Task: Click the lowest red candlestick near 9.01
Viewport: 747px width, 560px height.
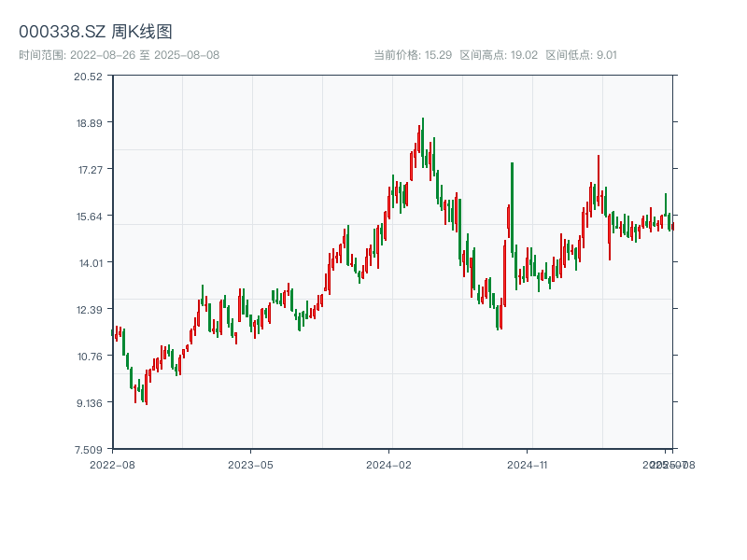Action: (147, 387)
